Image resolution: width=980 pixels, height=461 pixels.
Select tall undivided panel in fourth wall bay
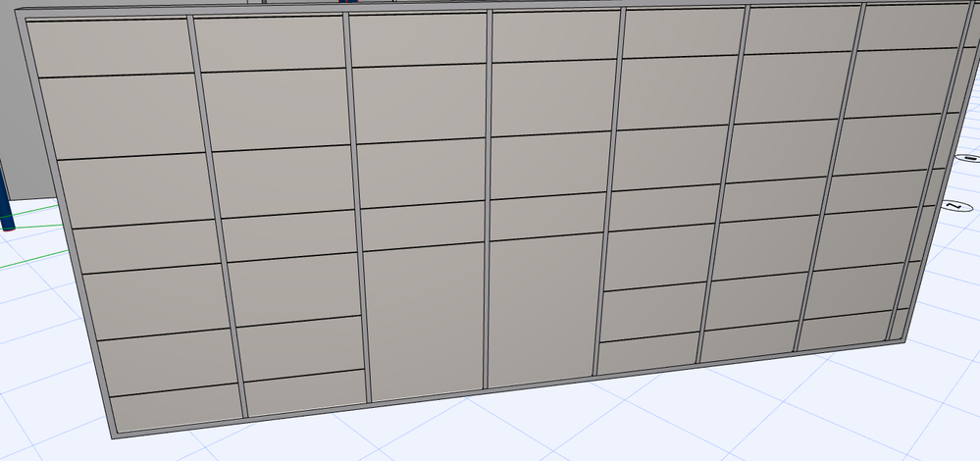[543, 310]
